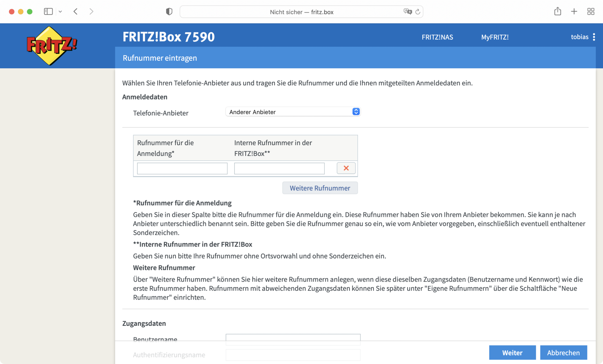603x364 pixels.
Task: Go to MyFRITZ! in the top navigation
Action: [495, 37]
